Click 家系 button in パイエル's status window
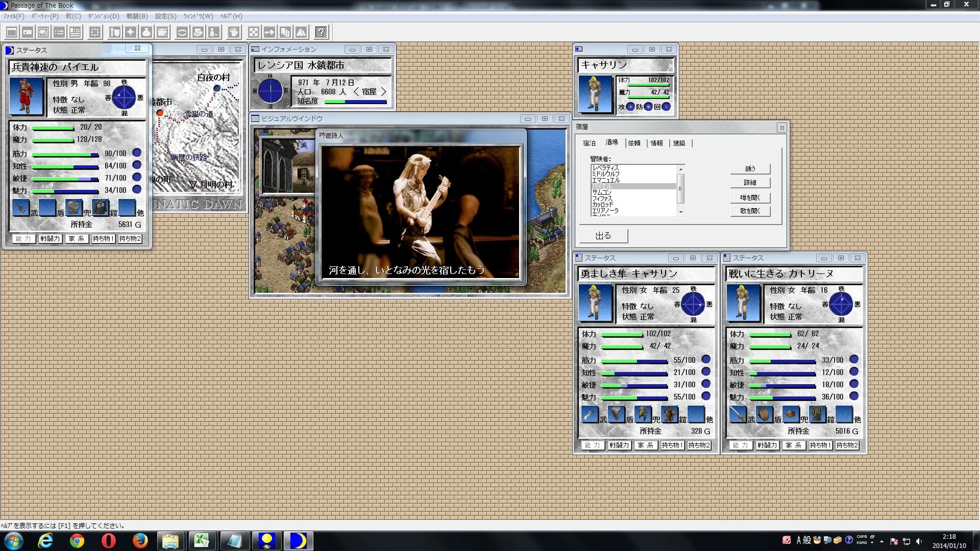The height and width of the screenshot is (551, 980). coord(77,239)
